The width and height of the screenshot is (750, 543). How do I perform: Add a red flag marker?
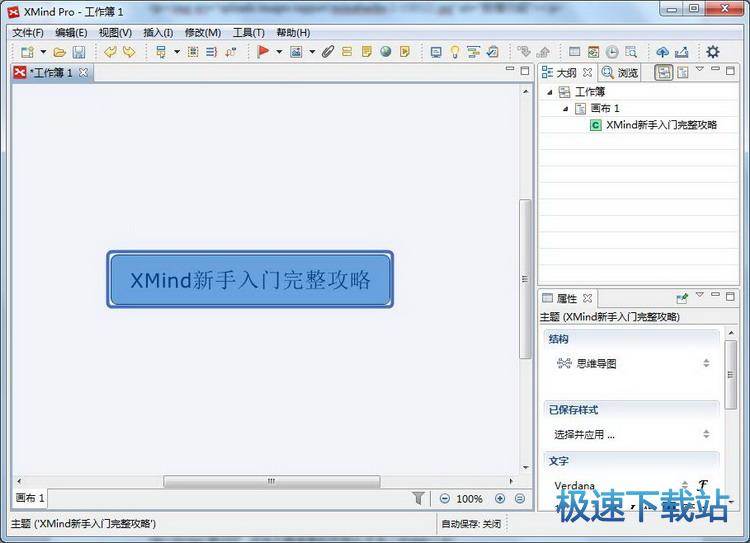(x=263, y=51)
